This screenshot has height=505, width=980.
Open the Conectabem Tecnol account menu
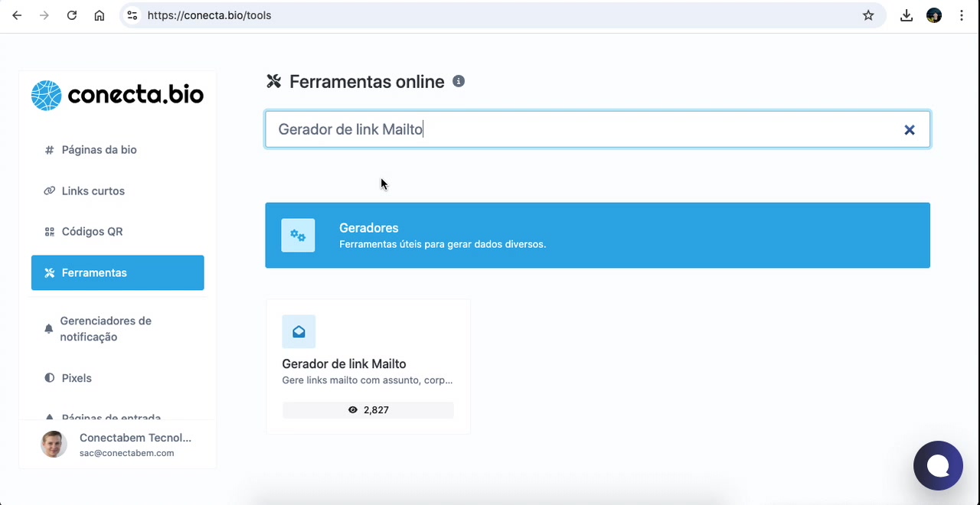tap(115, 444)
